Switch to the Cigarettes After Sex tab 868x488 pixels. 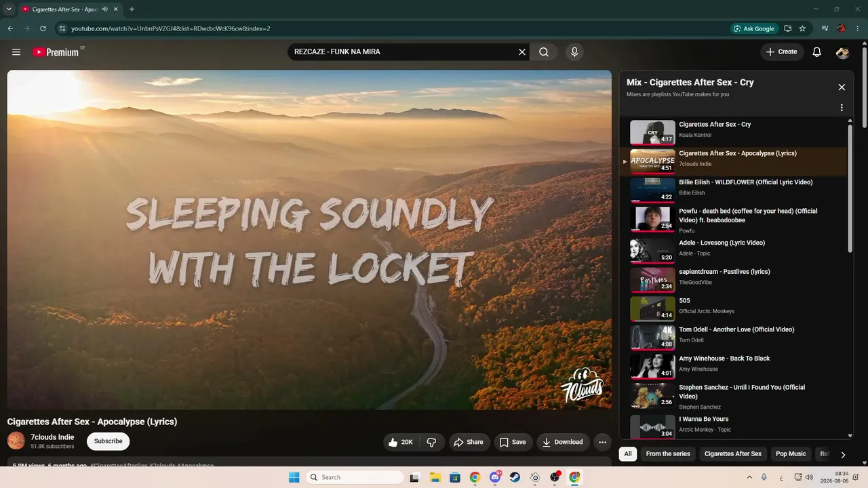click(65, 9)
